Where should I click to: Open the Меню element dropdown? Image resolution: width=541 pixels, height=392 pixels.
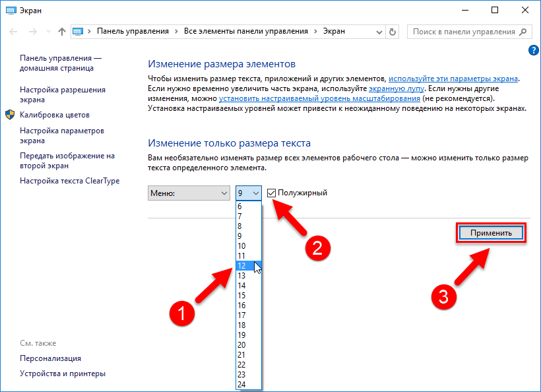[x=189, y=193]
